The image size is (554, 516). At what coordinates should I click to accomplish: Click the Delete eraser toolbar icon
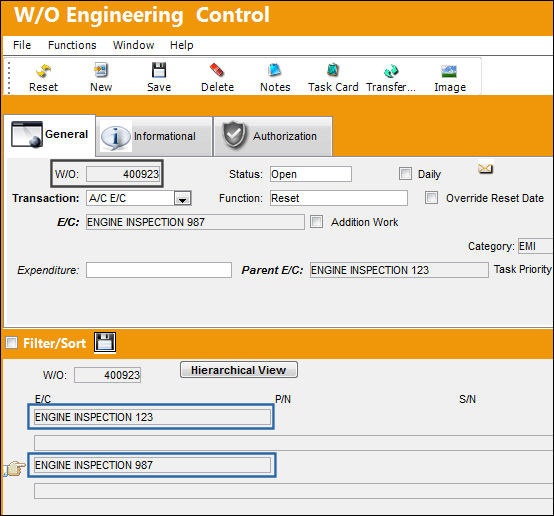click(217, 70)
